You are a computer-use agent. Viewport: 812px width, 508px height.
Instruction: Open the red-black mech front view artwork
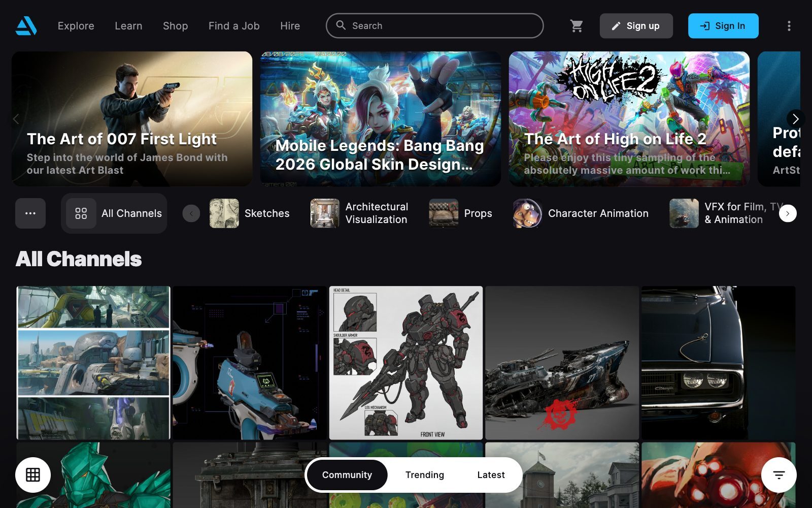coord(406,363)
